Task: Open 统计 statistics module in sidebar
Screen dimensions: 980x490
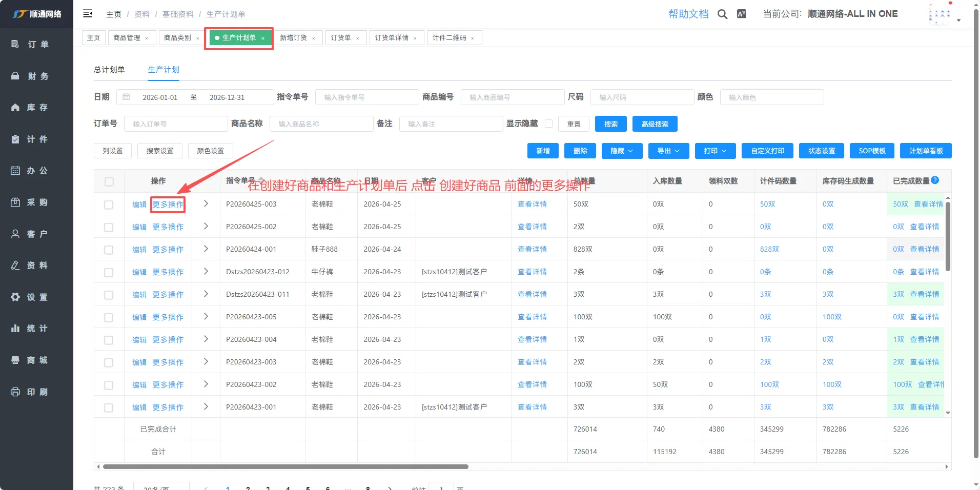Action: click(36, 329)
